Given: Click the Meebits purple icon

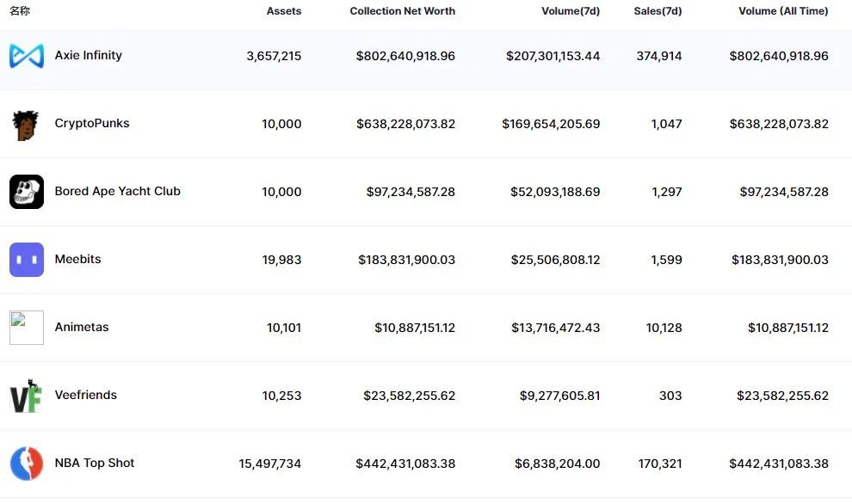Looking at the screenshot, I should [x=26, y=260].
